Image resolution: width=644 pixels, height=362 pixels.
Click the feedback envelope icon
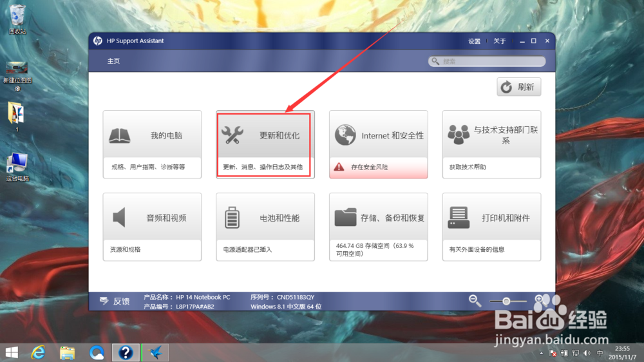click(104, 301)
